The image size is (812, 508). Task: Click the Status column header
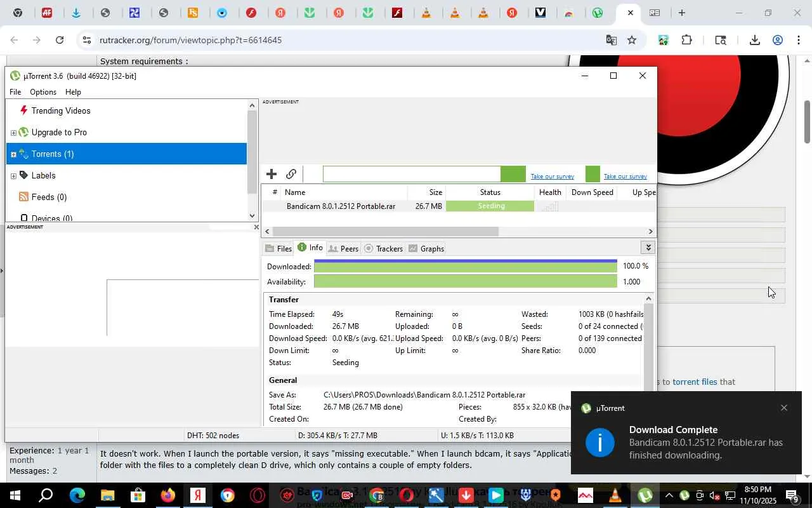(490, 192)
